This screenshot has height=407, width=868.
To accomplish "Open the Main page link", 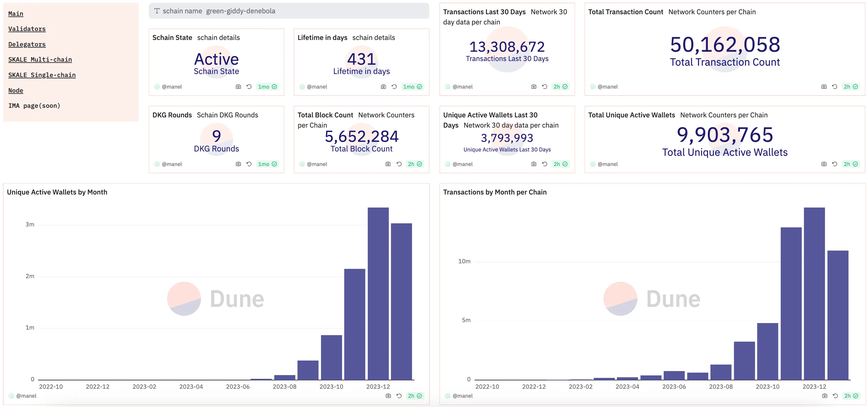I will (x=15, y=14).
